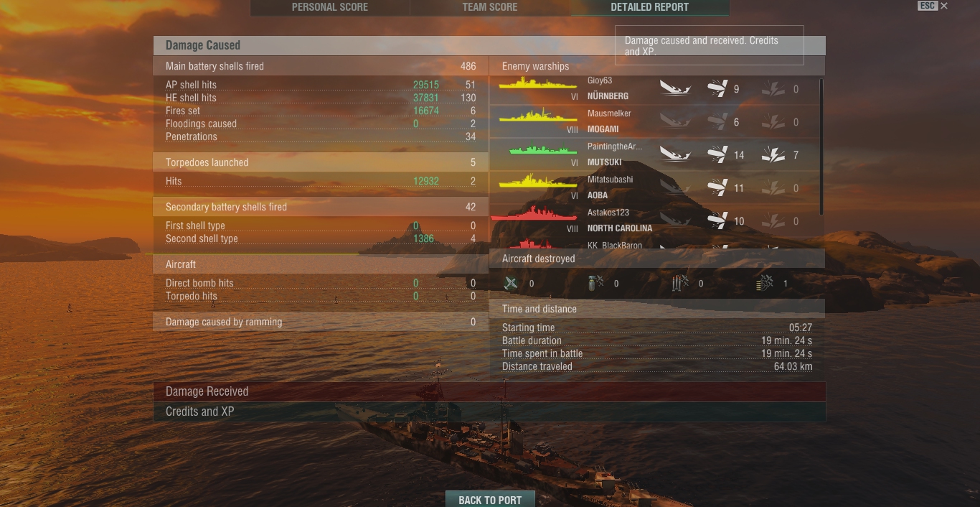Expand the Damage Received section
The width and height of the screenshot is (980, 507).
489,391
